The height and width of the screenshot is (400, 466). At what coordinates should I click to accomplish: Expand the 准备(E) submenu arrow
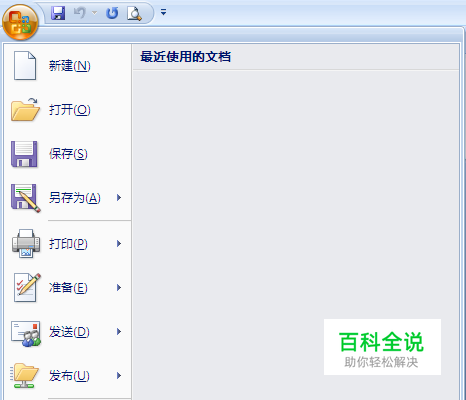(119, 288)
